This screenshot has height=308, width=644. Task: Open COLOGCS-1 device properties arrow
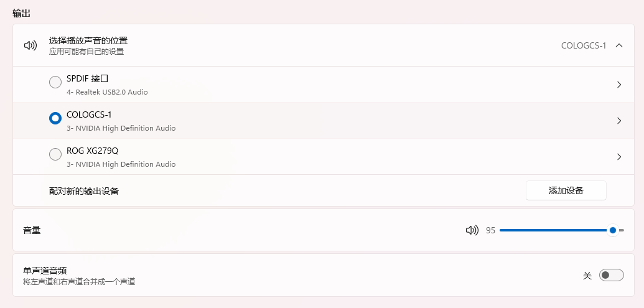[618, 121]
